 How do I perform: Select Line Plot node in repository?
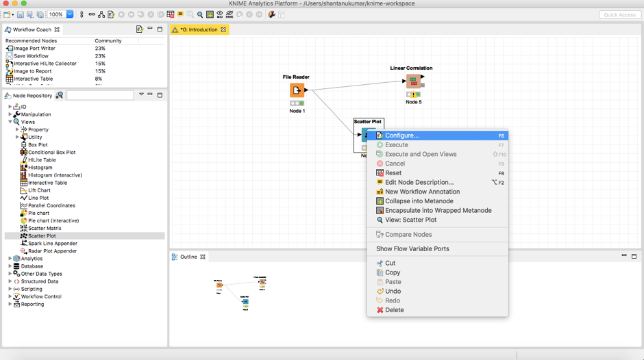[x=38, y=198]
